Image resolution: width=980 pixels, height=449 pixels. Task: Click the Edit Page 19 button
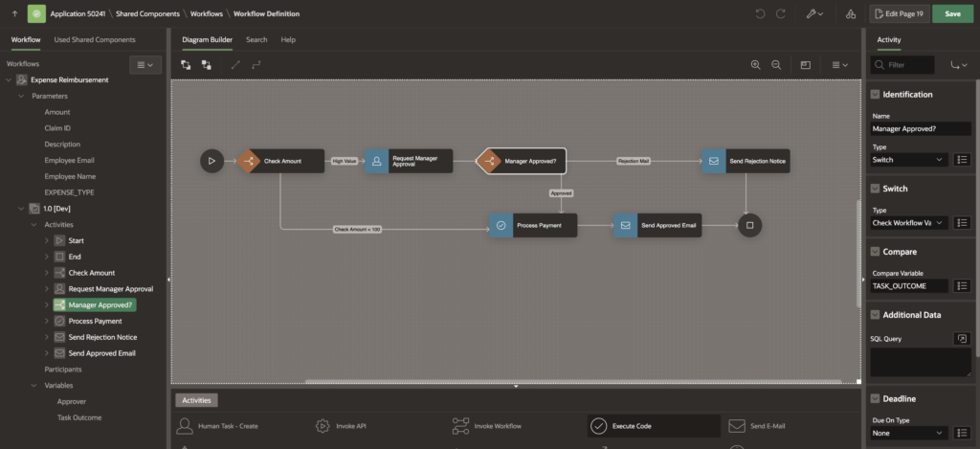[x=900, y=14]
